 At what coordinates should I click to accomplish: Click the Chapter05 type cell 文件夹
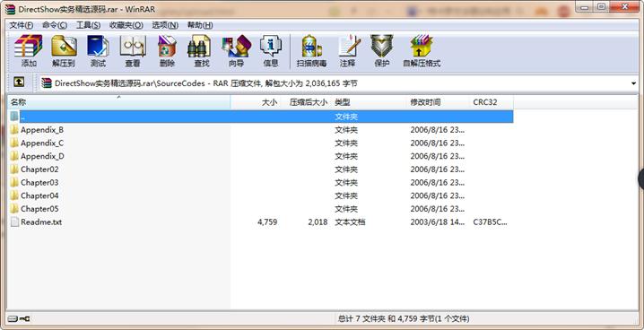[x=346, y=209]
